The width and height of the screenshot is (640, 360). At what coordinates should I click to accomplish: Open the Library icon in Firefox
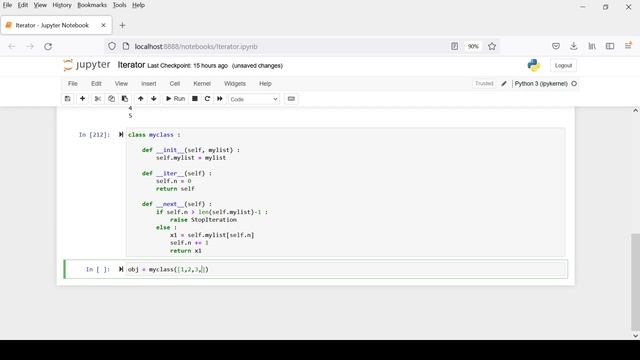pos(592,46)
